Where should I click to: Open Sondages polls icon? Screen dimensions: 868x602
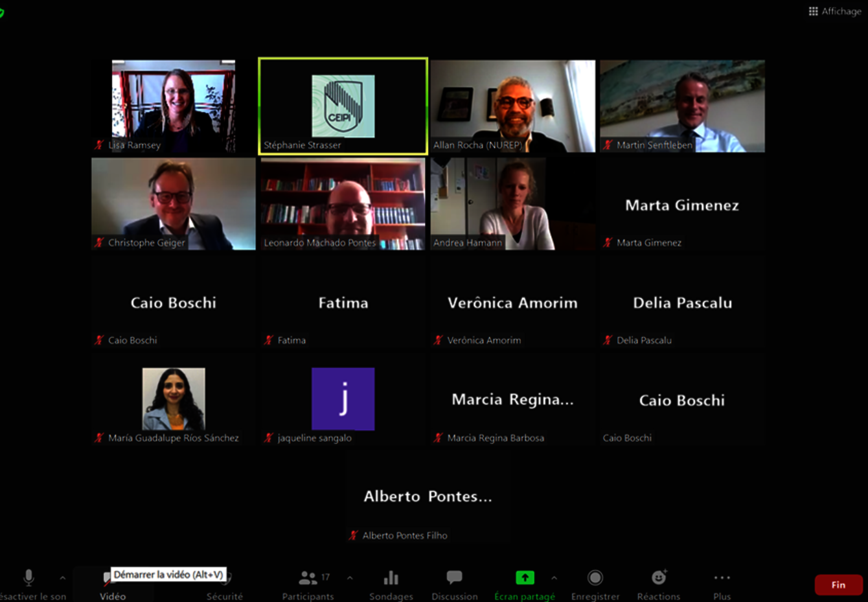(x=391, y=584)
